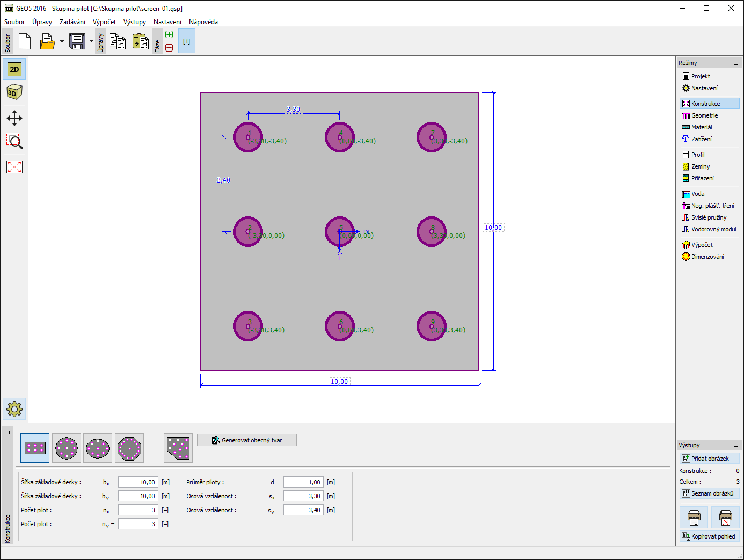Open the Soubor menu
The height and width of the screenshot is (560, 744).
pyautogui.click(x=14, y=22)
